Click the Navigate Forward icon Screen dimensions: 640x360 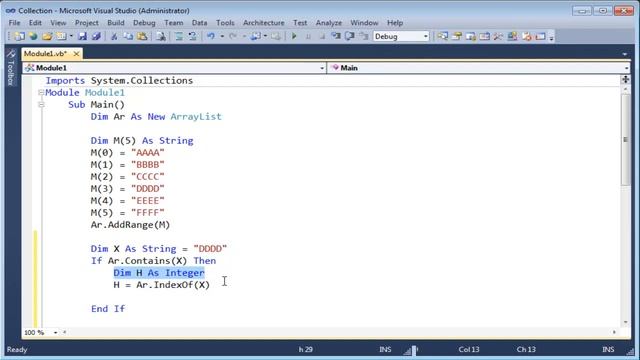[x=276, y=36]
